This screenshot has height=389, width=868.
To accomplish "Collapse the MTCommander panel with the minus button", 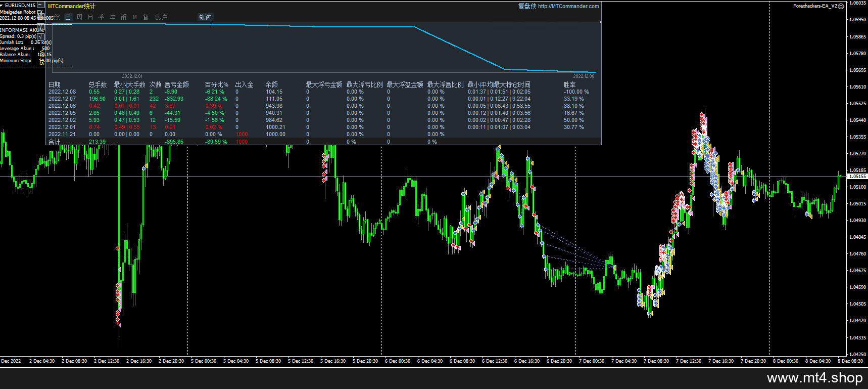I will 41,5.
